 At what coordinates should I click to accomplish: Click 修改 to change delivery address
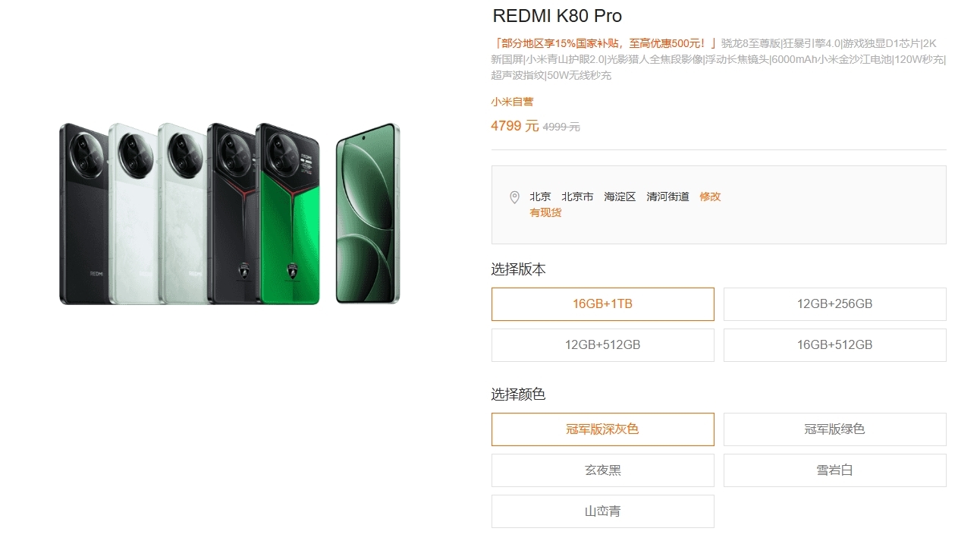click(710, 197)
